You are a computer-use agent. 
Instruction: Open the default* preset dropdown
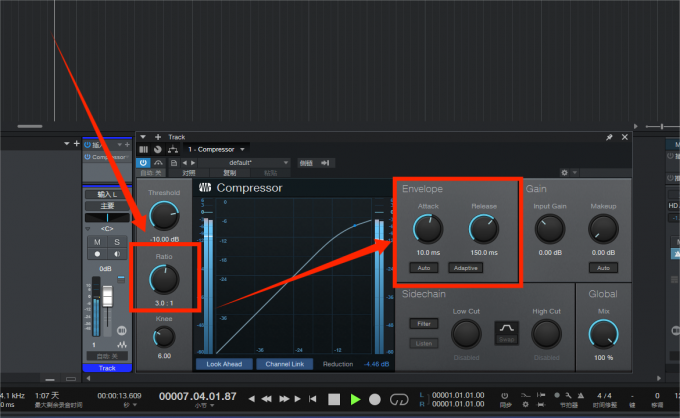[x=245, y=163]
